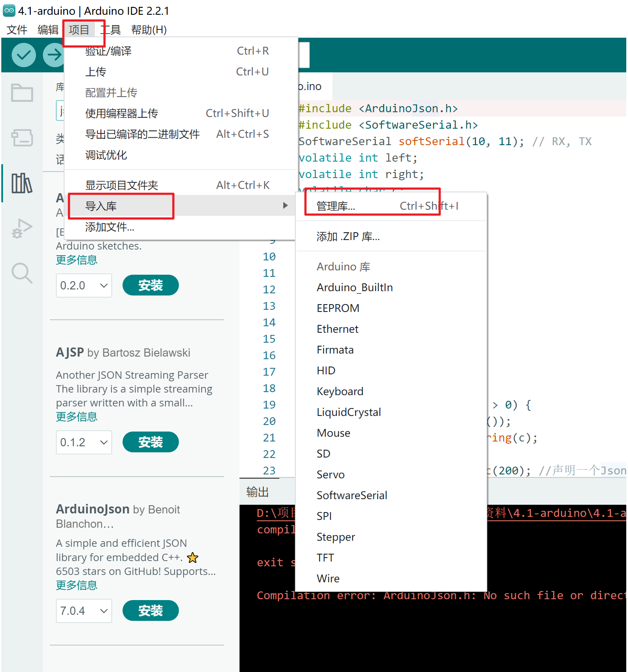Open the AJSP 0.1.2 version dropdown

pos(84,442)
